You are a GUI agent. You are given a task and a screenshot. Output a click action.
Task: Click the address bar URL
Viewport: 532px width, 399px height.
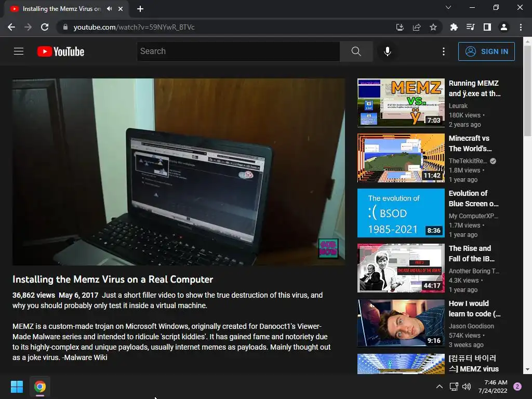point(134,27)
